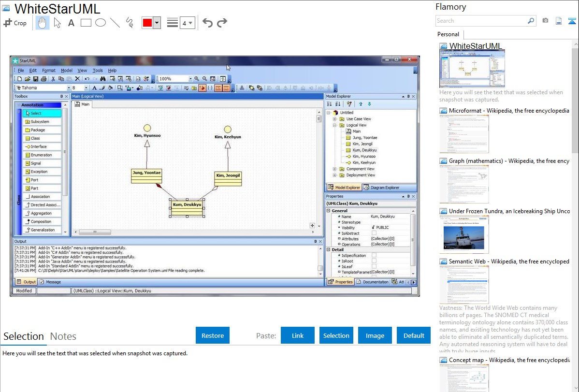Collapse the General properties section

[328, 211]
